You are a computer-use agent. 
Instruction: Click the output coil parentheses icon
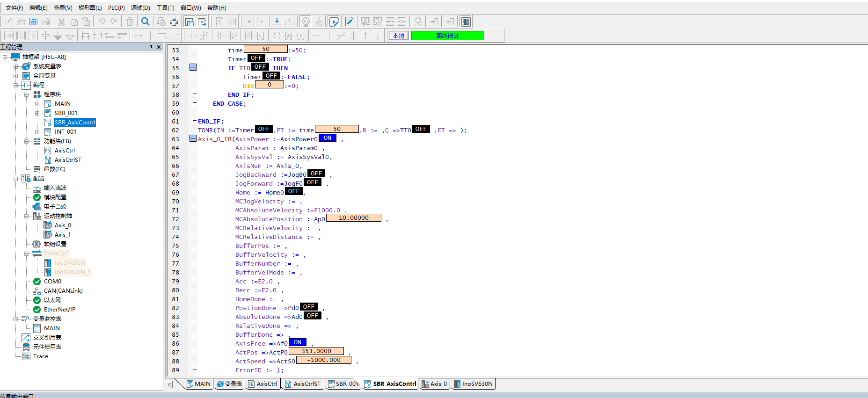point(277,36)
